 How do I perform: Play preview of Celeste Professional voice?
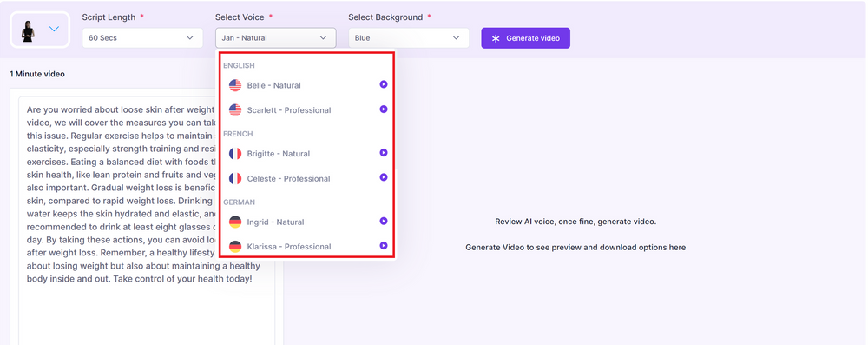tap(383, 177)
